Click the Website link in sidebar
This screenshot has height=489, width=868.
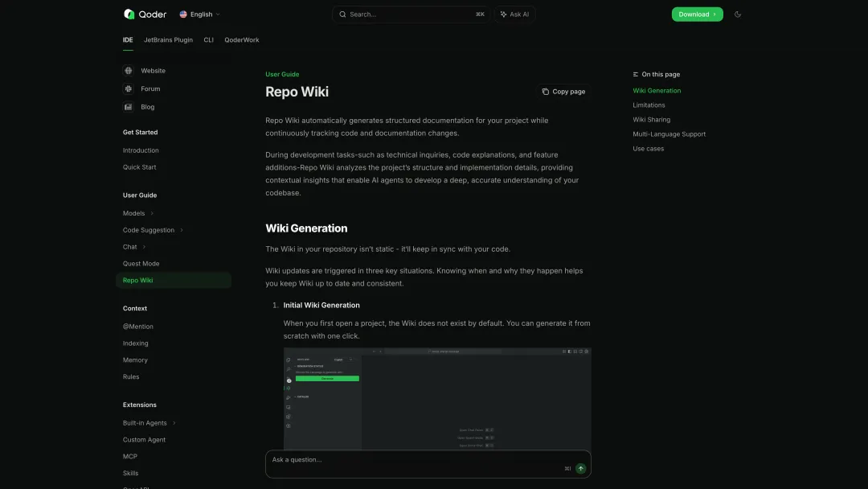[x=153, y=71]
